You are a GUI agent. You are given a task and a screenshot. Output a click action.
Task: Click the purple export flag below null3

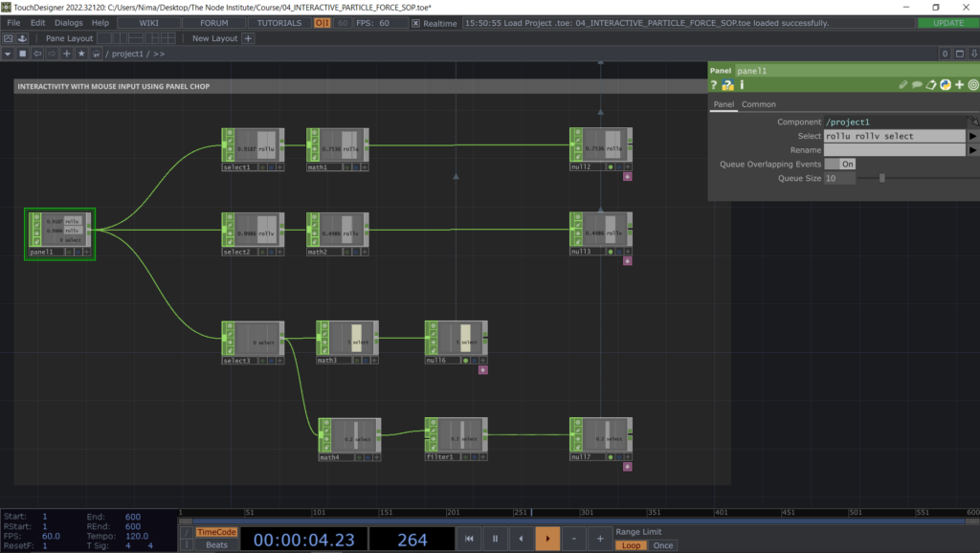(628, 261)
